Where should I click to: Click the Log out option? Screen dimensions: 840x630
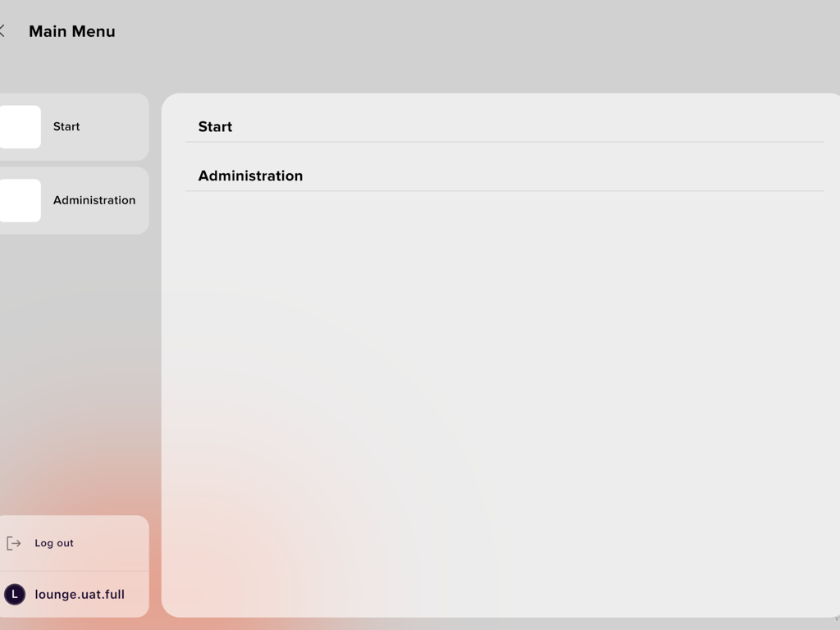tap(53, 542)
